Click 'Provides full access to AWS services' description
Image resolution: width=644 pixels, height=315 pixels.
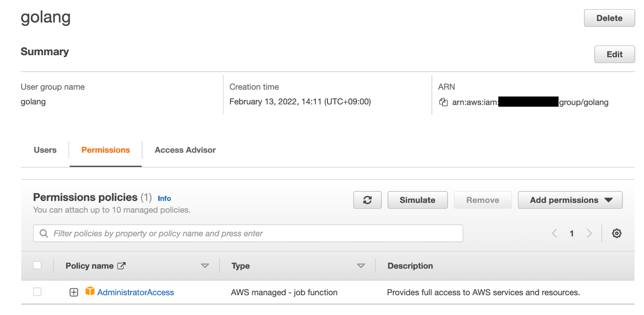coord(483,292)
